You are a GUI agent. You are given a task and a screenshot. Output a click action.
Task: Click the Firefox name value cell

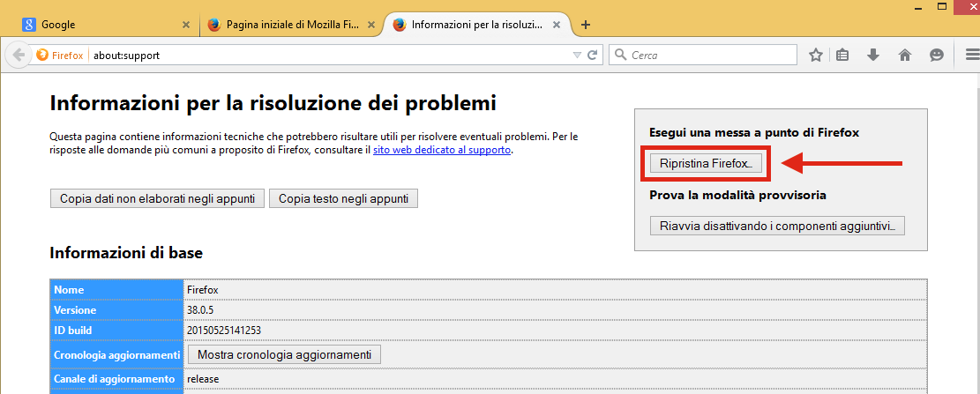point(555,290)
